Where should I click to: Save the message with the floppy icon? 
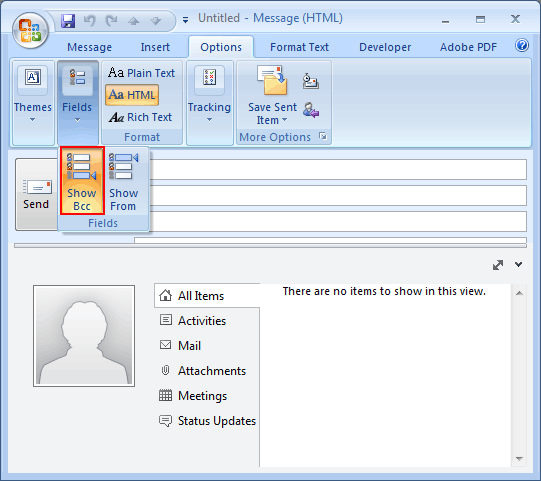coord(68,21)
